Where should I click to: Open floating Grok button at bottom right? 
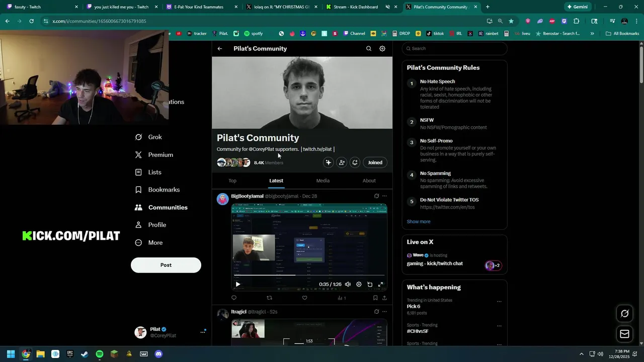coord(625,314)
